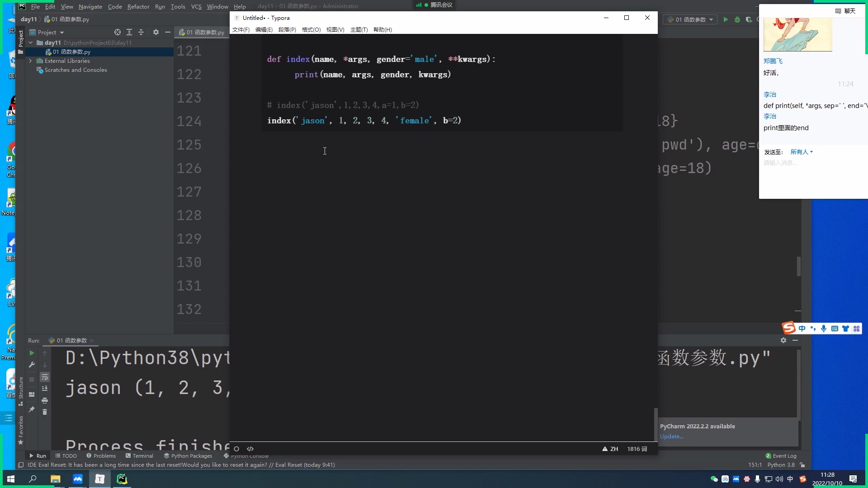Start debugging with the bug icon
The height and width of the screenshot is (488, 868).
click(x=738, y=19)
